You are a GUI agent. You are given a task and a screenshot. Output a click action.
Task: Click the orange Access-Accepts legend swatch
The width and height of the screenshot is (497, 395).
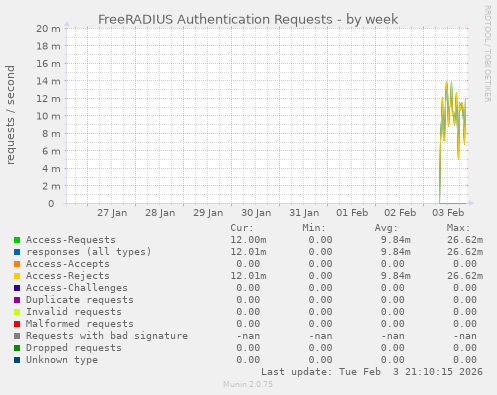coord(17,264)
